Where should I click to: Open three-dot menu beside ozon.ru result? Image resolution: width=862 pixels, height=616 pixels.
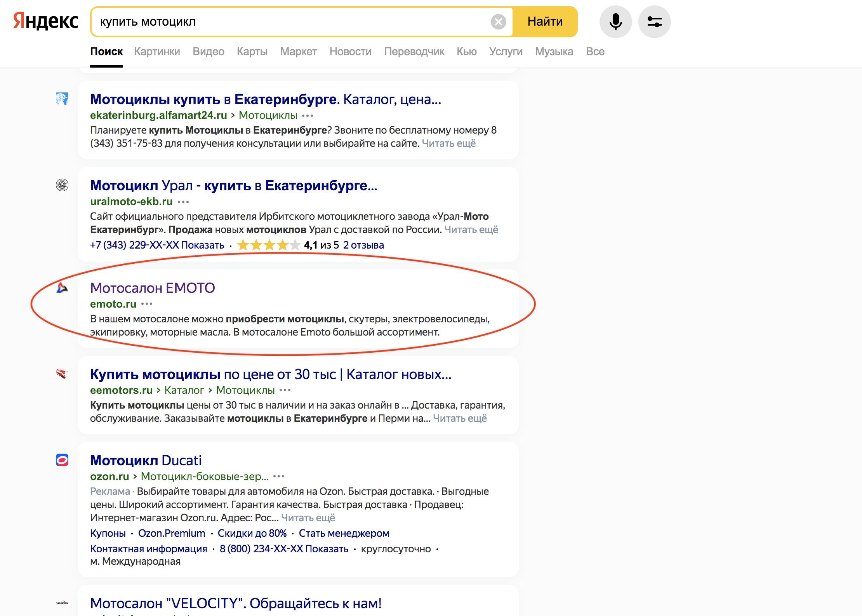pyautogui.click(x=279, y=476)
